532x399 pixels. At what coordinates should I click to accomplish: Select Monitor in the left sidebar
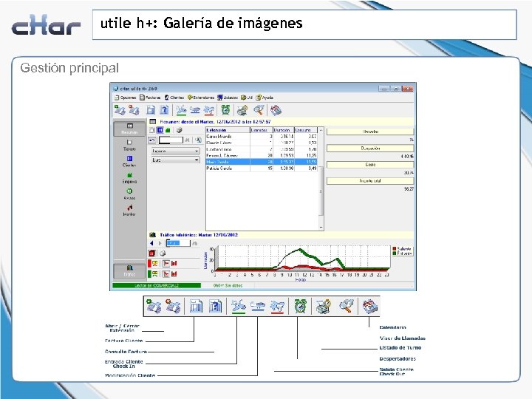(129, 211)
